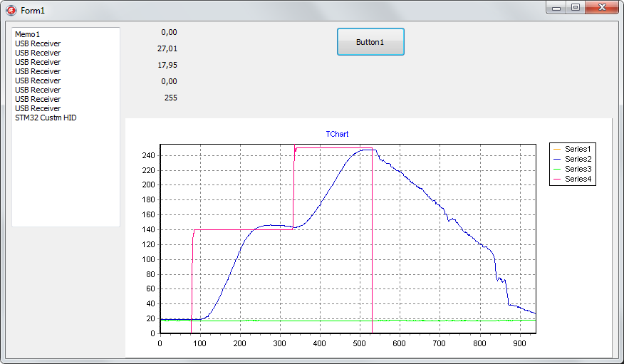Select Series2 in chart legend
Image resolution: width=624 pixels, height=364 pixels.
(578, 159)
